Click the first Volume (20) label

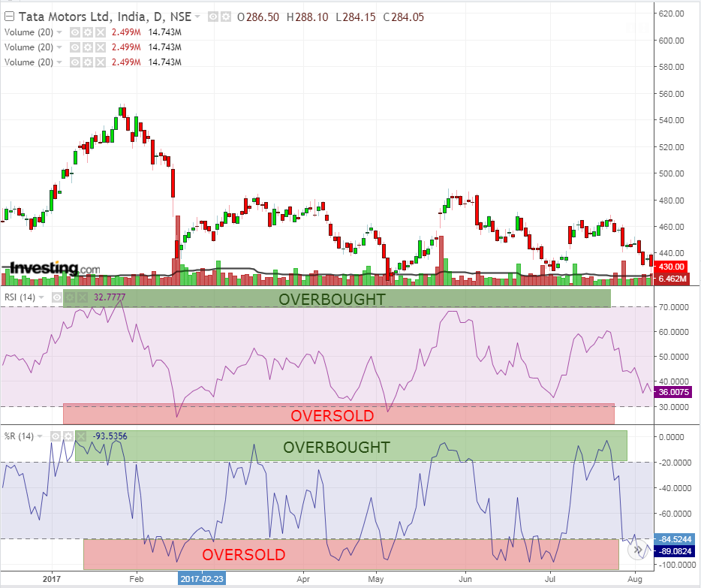point(29,32)
